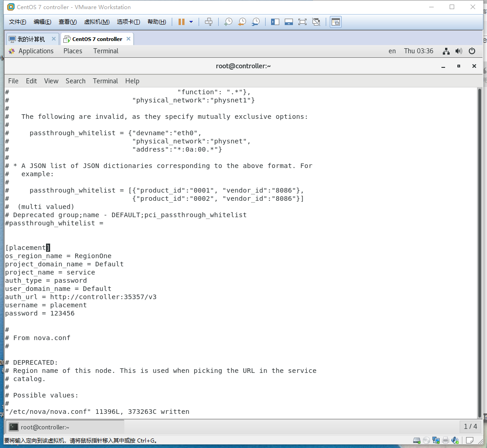Toggle Unity mode for the VM
The image size is (487, 448).
pyautogui.click(x=316, y=21)
